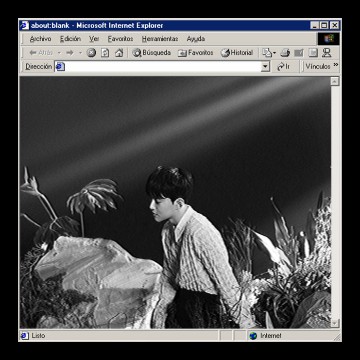The width and height of the screenshot is (360, 360).
Task: Click the Refresh page icon
Action: [105, 53]
